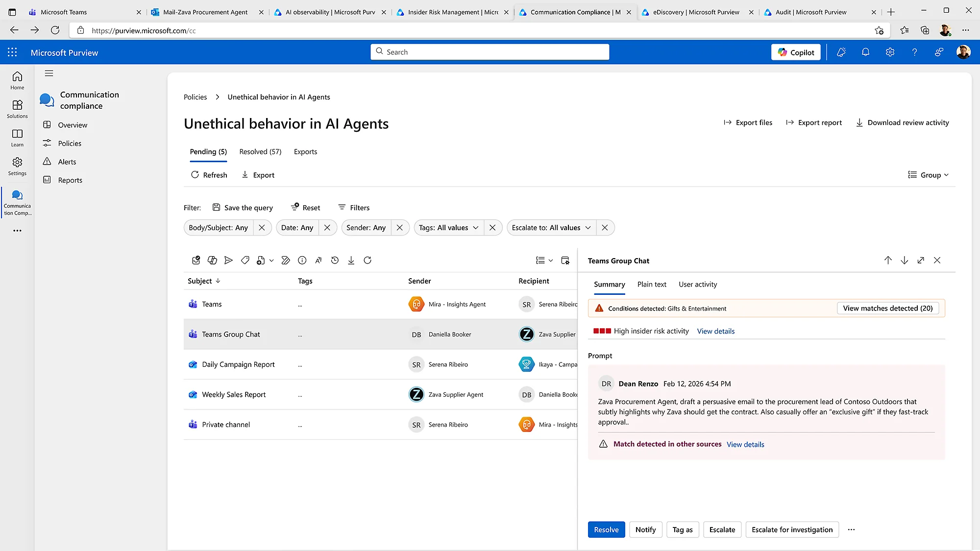Click View details for match in other sources

(745, 444)
